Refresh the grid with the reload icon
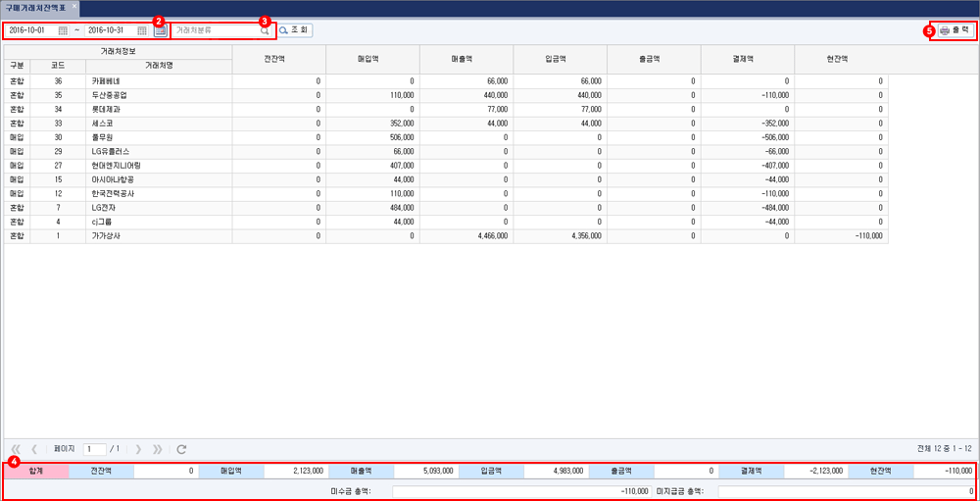This screenshot has width=980, height=501. pyautogui.click(x=181, y=448)
